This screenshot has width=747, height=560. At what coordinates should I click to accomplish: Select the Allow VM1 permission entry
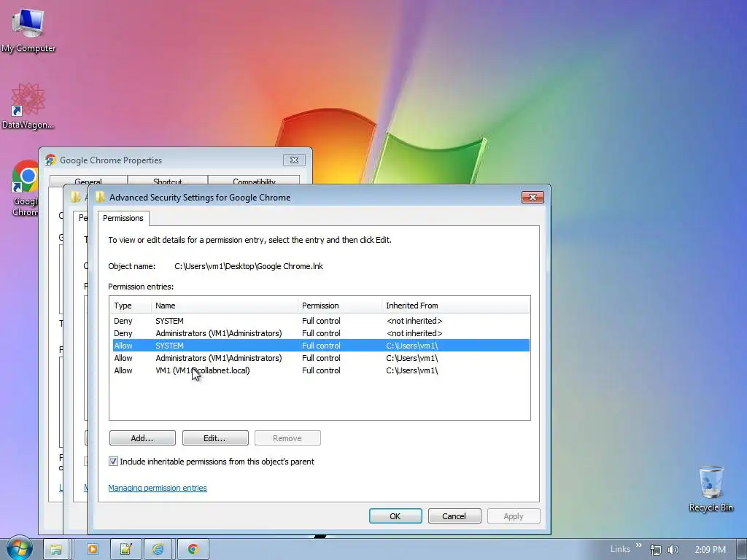point(321,370)
